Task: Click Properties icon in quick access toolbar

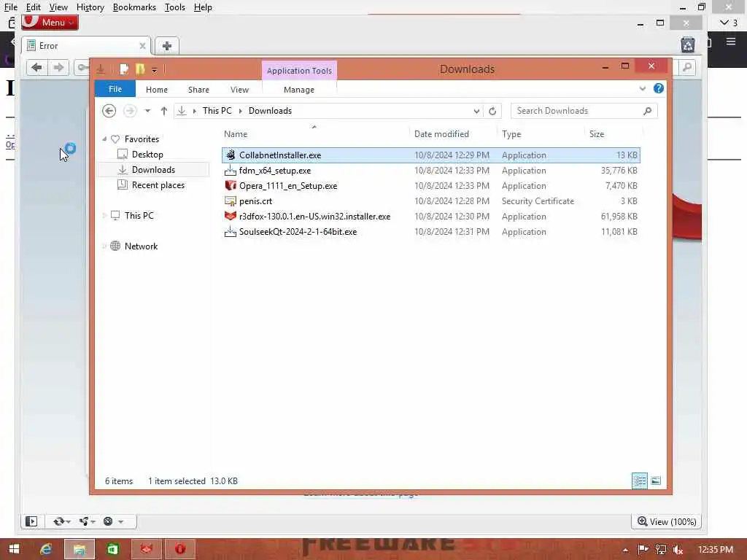Action: (x=124, y=69)
